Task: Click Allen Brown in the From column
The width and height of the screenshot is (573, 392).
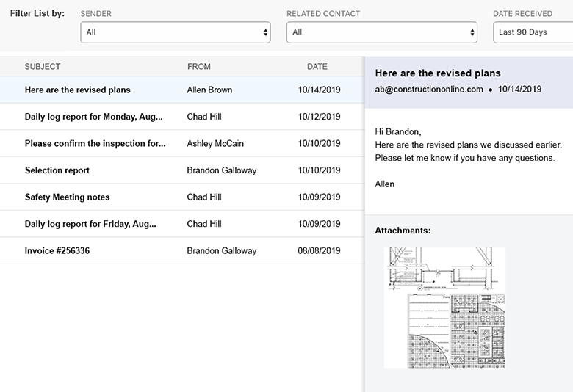Action: 209,90
